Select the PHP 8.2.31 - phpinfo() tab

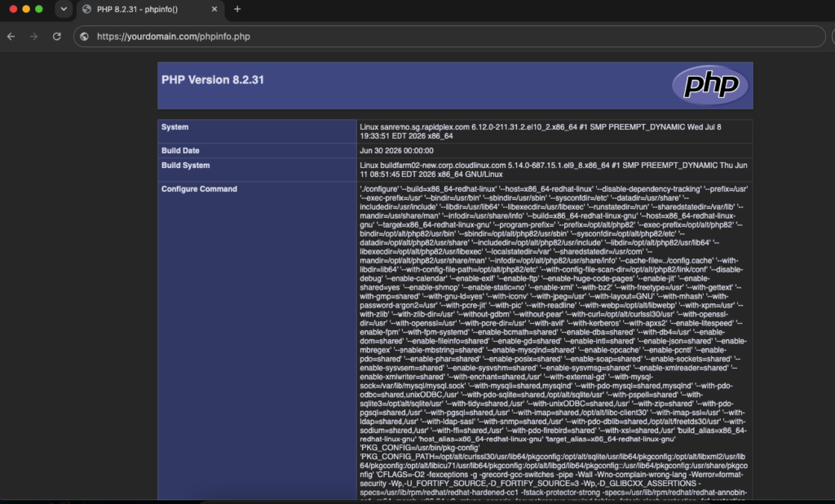point(151,10)
